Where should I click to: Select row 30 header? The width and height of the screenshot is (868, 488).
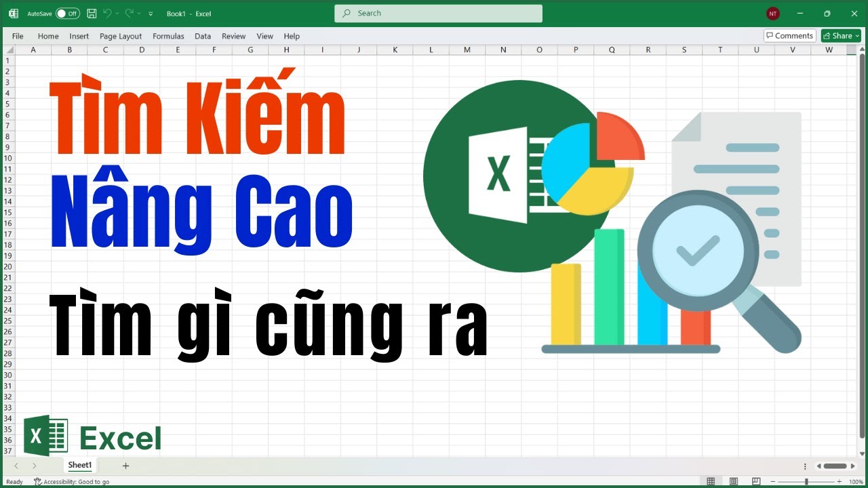point(8,375)
